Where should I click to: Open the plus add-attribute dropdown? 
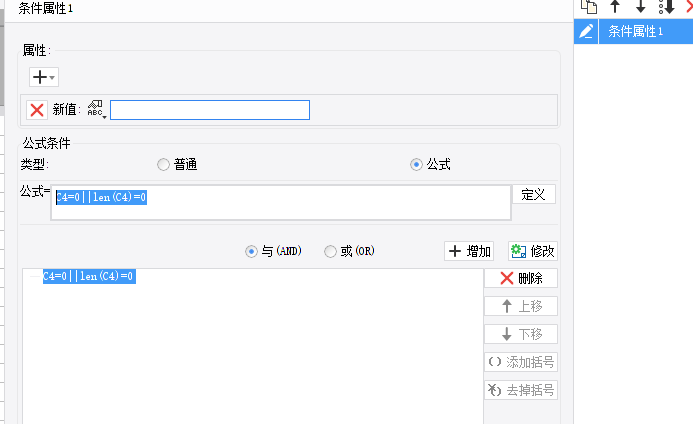(44, 77)
